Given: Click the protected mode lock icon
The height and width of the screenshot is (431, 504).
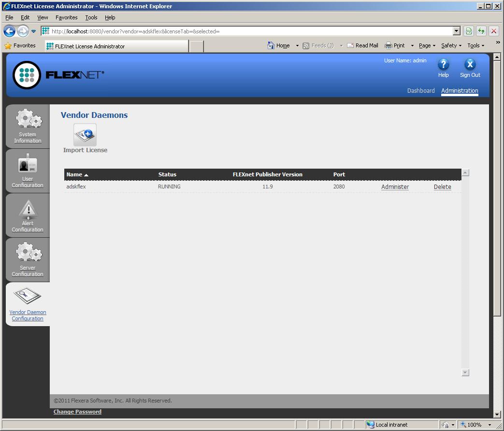Looking at the screenshot, I should tap(446, 425).
